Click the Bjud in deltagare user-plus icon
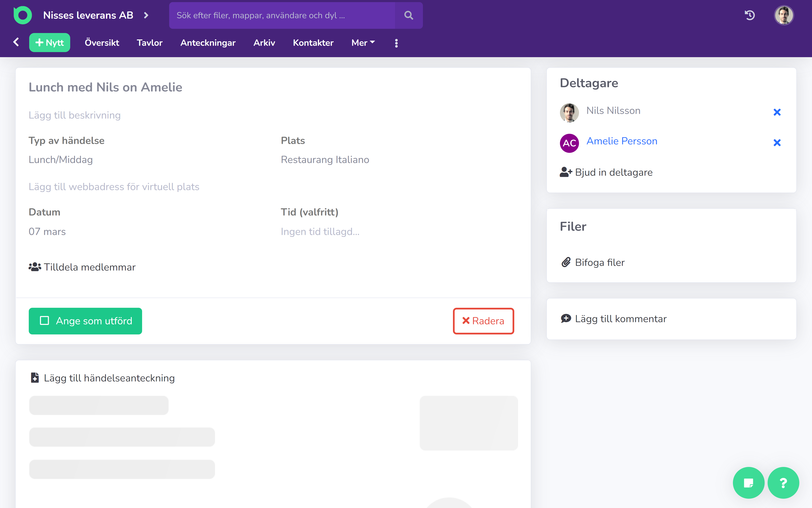The width and height of the screenshot is (812, 508). (x=566, y=172)
